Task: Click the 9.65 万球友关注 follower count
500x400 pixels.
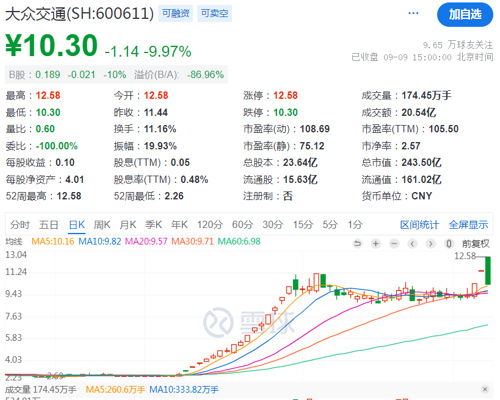Action: (x=458, y=45)
